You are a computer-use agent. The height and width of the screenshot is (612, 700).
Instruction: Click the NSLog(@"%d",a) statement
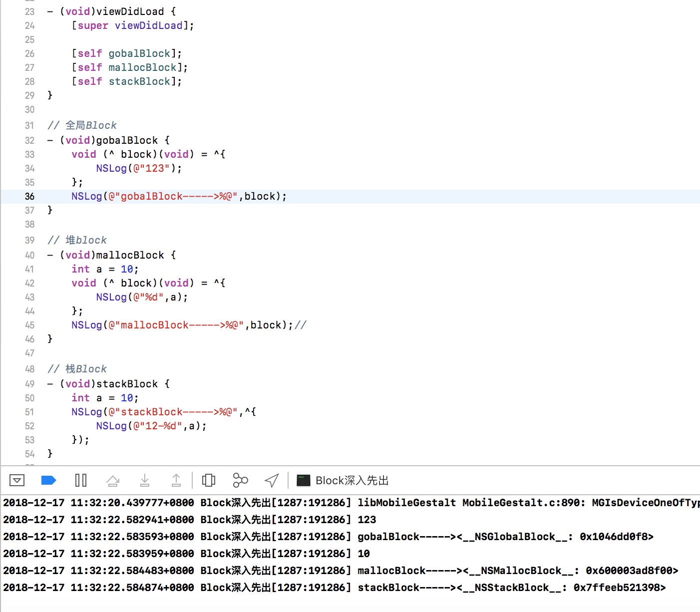point(142,297)
